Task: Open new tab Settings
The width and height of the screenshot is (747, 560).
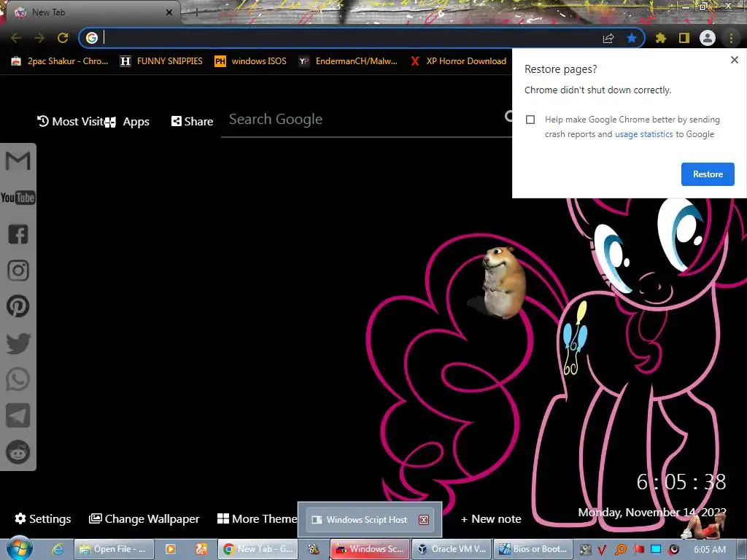Action: click(x=43, y=518)
